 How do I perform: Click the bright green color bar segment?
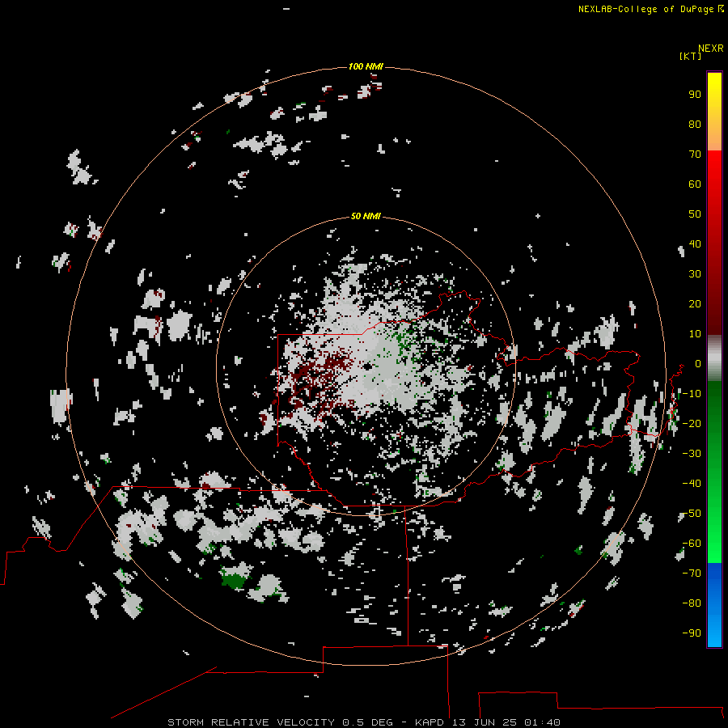pos(714,548)
